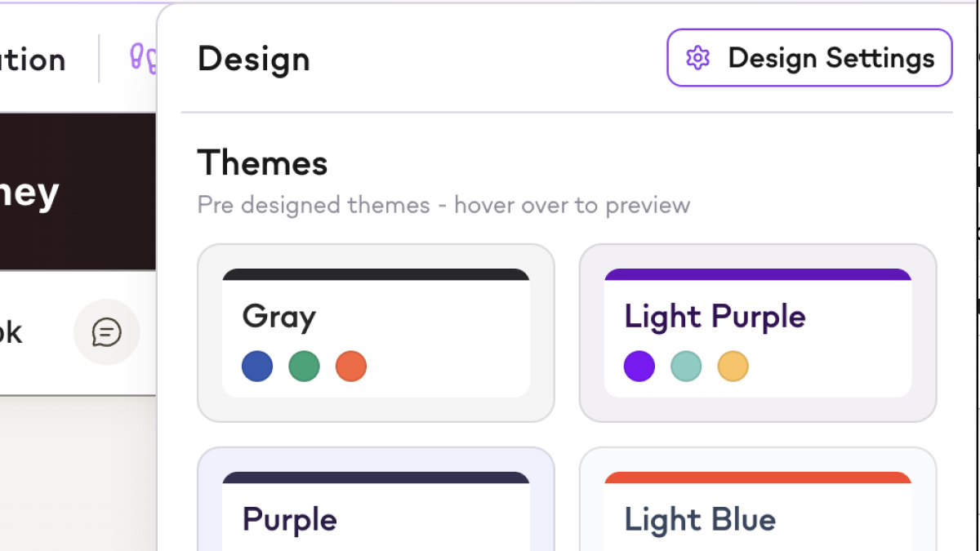980x551 pixels.
Task: Click the black top bar of Gray card
Action: point(376,274)
